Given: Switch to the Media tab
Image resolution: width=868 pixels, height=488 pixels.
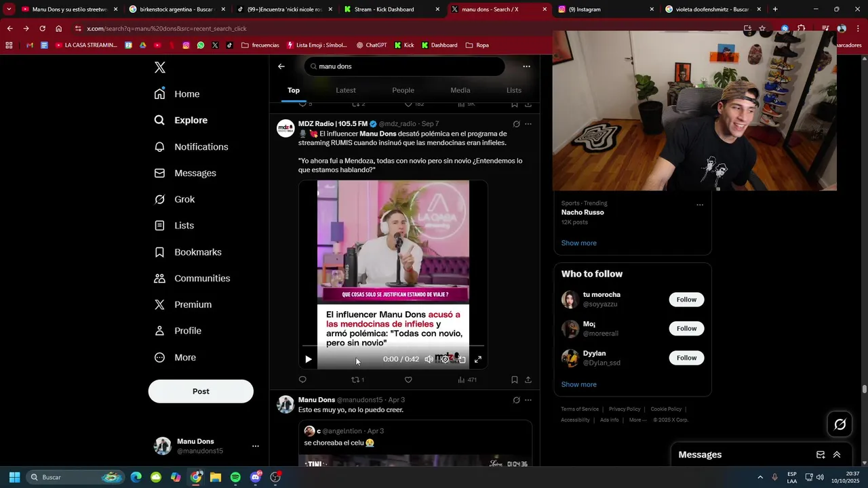Looking at the screenshot, I should [460, 90].
